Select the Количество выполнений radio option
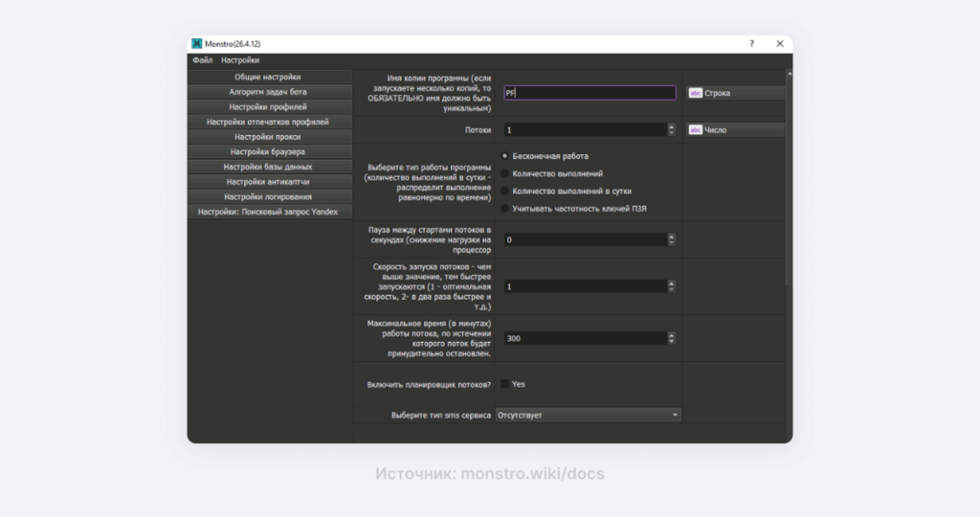 [x=505, y=173]
